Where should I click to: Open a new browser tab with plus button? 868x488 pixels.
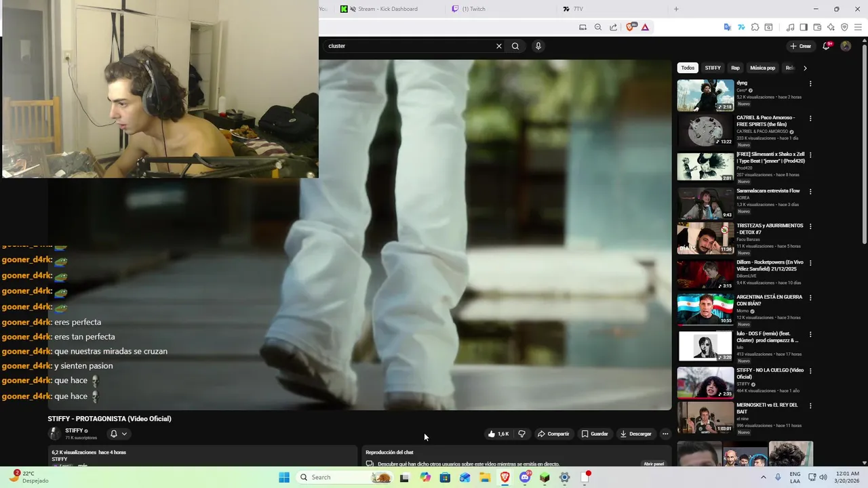[676, 9]
